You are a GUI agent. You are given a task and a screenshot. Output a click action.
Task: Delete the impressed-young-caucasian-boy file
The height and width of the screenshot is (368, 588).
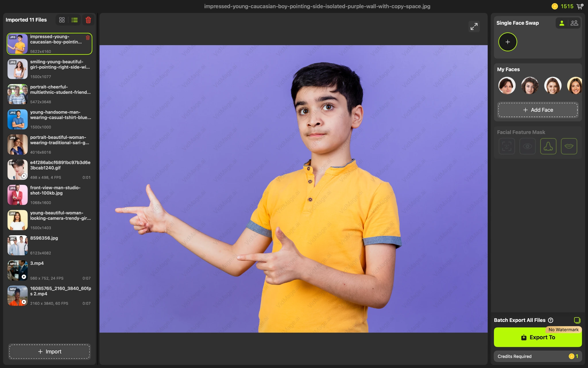point(88,38)
